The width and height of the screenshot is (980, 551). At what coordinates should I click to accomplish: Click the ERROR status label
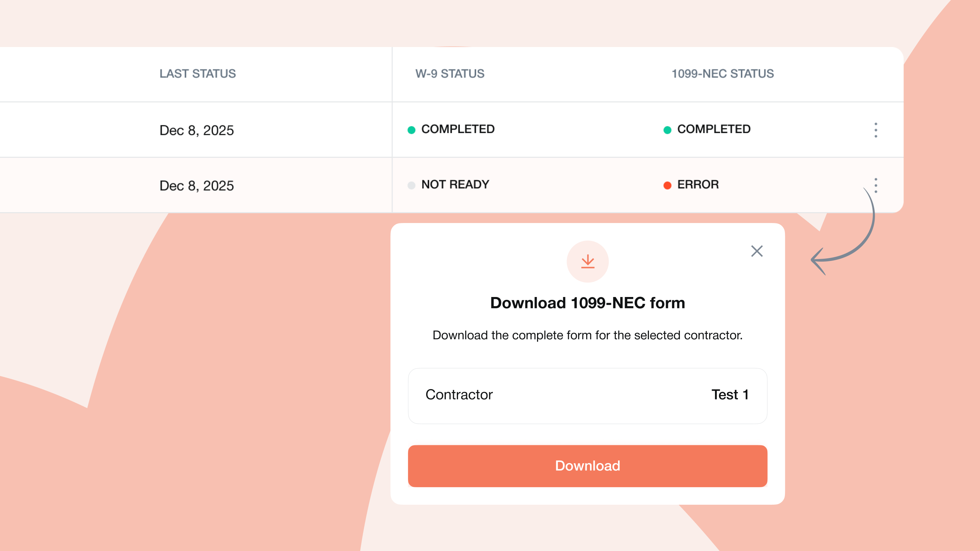pyautogui.click(x=698, y=185)
